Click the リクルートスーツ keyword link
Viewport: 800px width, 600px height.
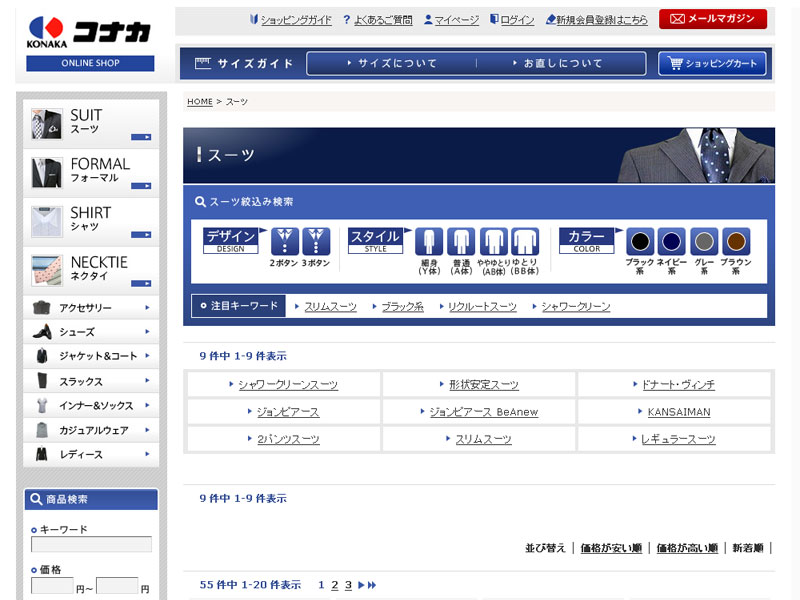[482, 307]
